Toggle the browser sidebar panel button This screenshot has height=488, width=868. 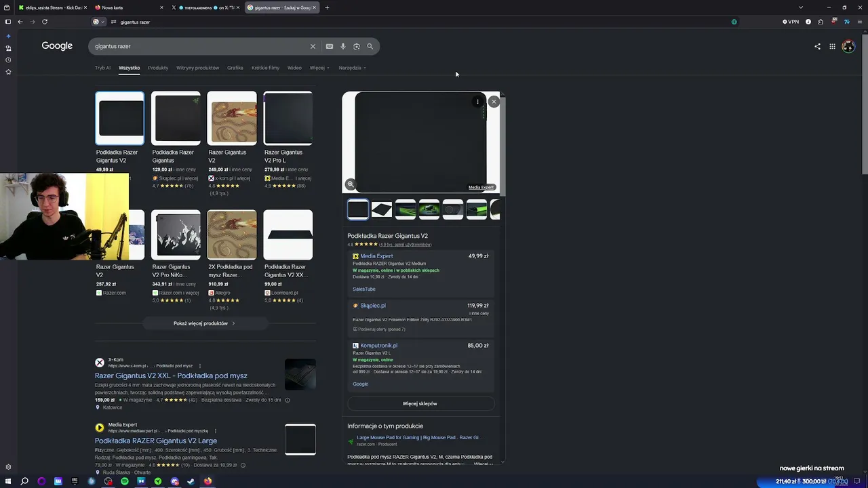coord(8,22)
